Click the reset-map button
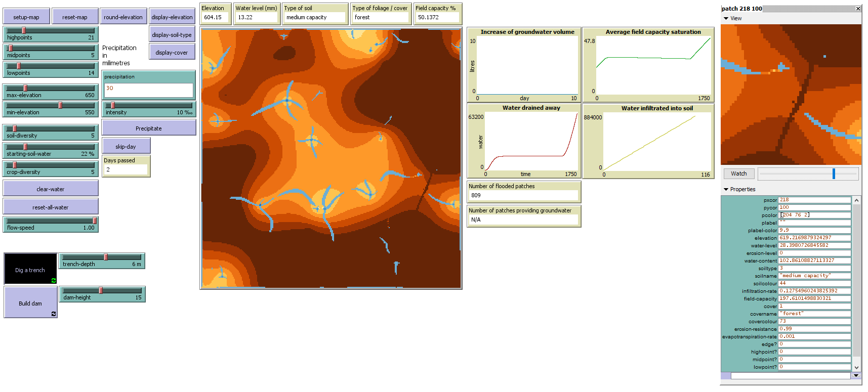 (74, 17)
